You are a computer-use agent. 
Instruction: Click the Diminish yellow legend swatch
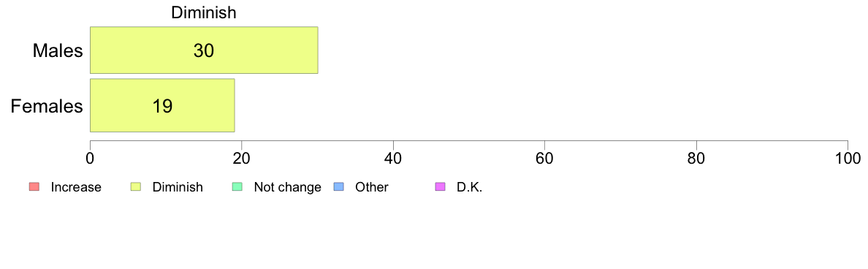coord(135,187)
